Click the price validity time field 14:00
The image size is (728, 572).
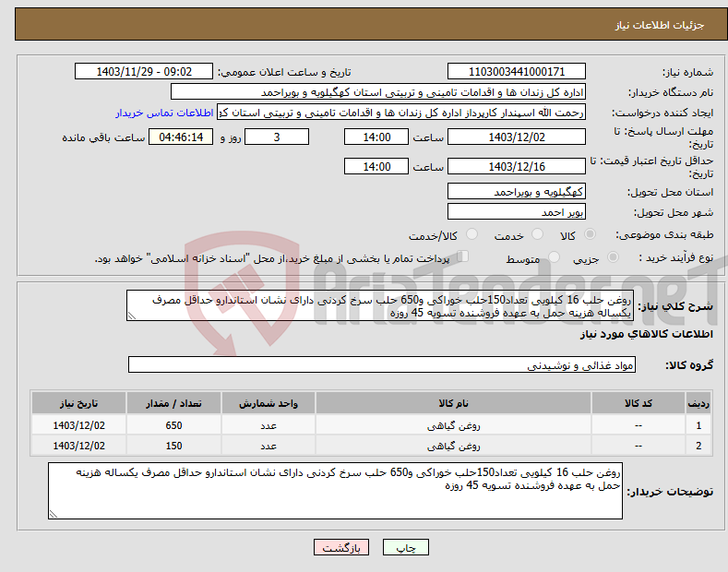(376, 166)
